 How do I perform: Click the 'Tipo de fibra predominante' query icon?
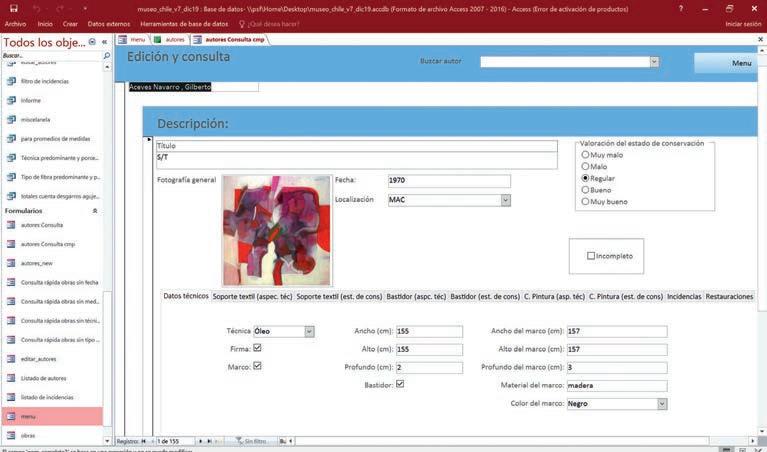(11, 177)
